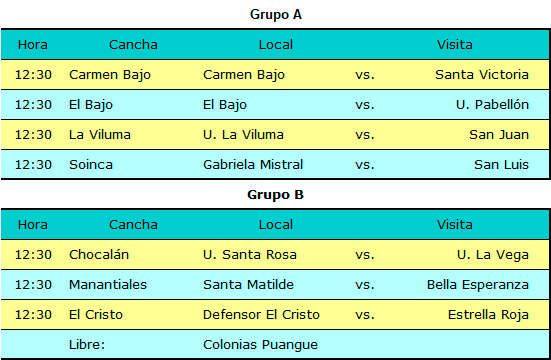Viewport: 551px width, 360px height.
Task: Select the Hora header in Grupo A
Action: pyautogui.click(x=33, y=45)
